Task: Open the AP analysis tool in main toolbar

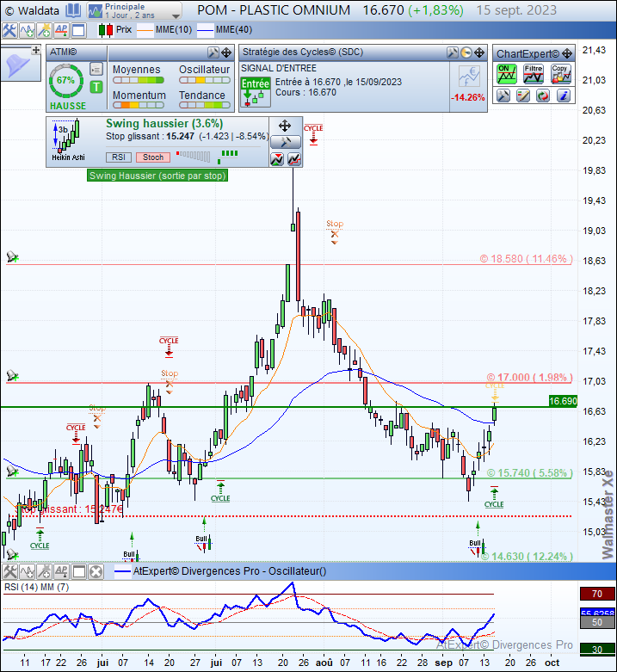Action: pyautogui.click(x=61, y=30)
